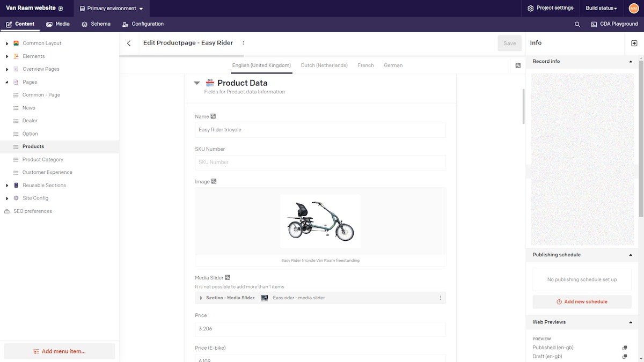Expand the Reusable Sections tree group
Image resolution: width=644 pixels, height=362 pixels.
7,185
